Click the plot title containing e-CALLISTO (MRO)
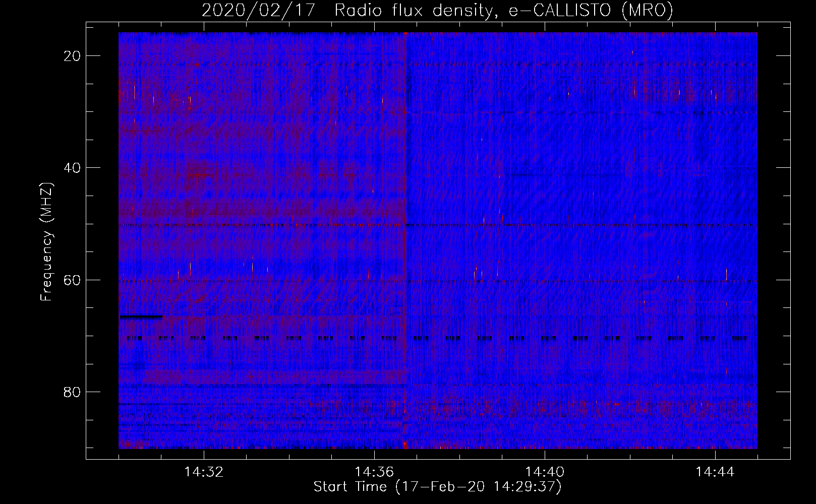This screenshot has height=504, width=816. (x=437, y=10)
